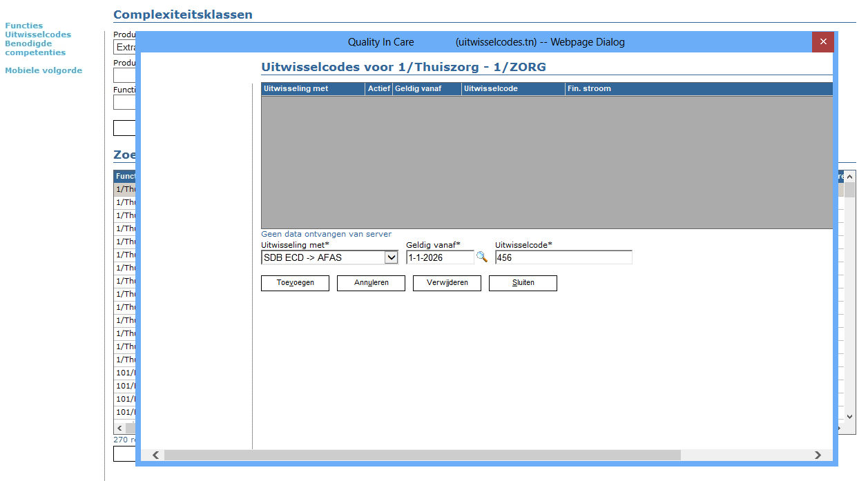
Task: Sort by the Actief column header
Action: pyautogui.click(x=378, y=89)
